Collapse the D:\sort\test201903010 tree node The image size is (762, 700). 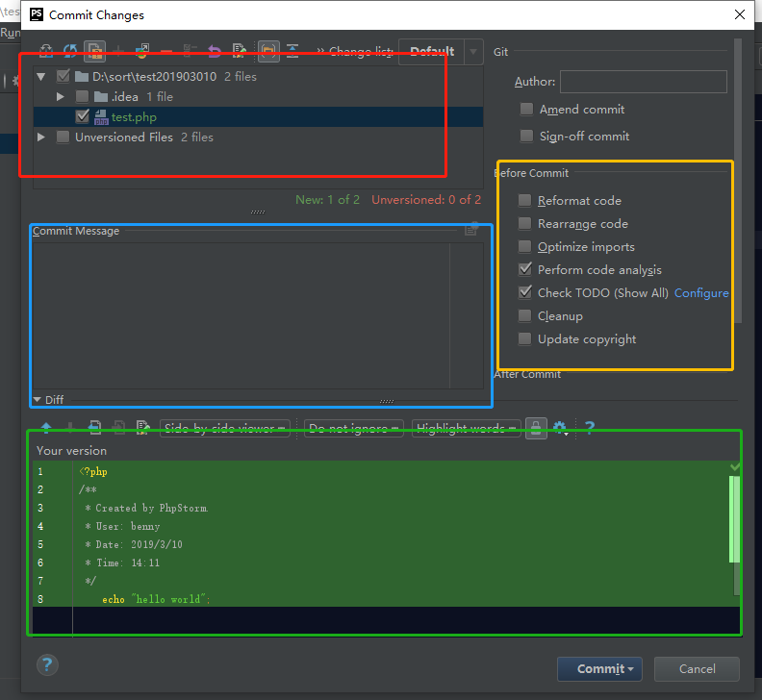point(41,76)
